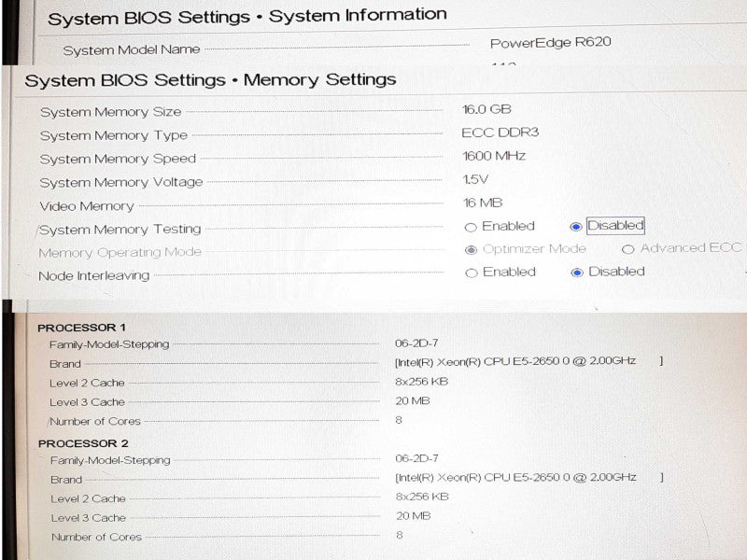Viewport: 747px width, 560px height.
Task: Click Processor 1 Brand label
Action: click(65, 364)
